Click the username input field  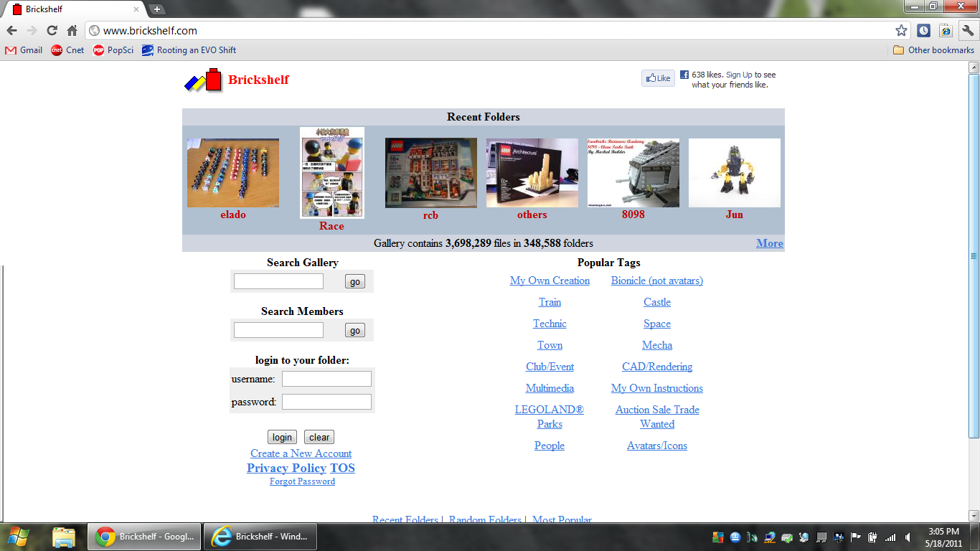326,379
